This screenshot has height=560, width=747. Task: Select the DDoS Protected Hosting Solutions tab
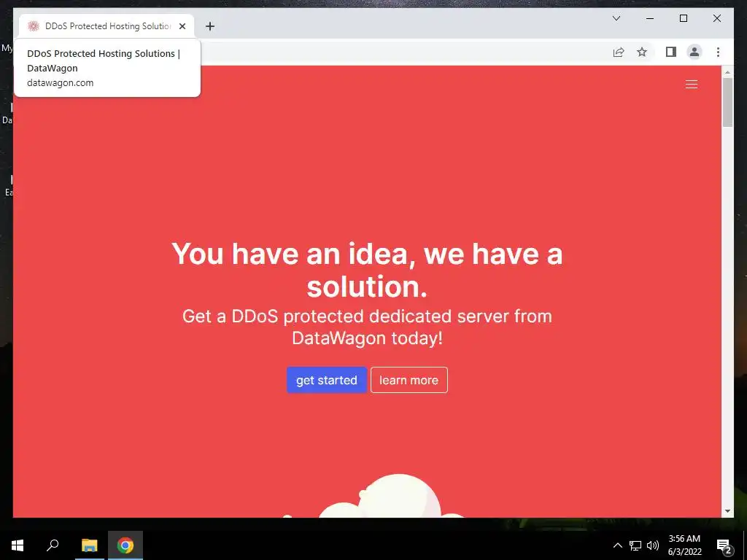[107, 26]
